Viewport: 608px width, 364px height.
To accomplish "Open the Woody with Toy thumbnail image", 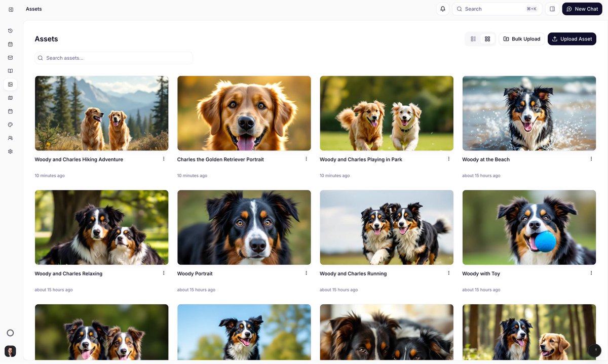I will [x=529, y=227].
